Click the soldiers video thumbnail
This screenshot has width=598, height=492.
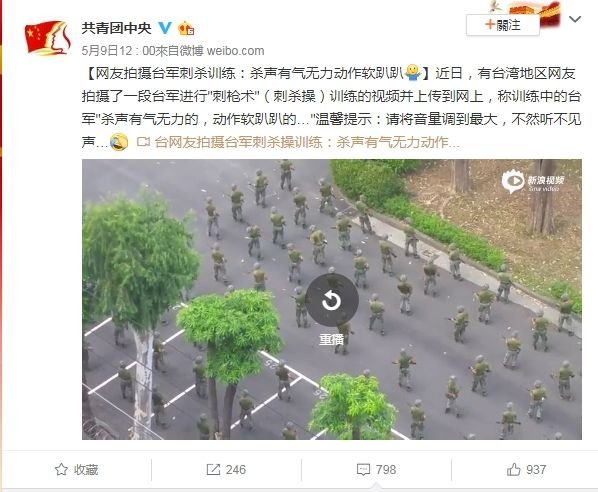pos(332,299)
